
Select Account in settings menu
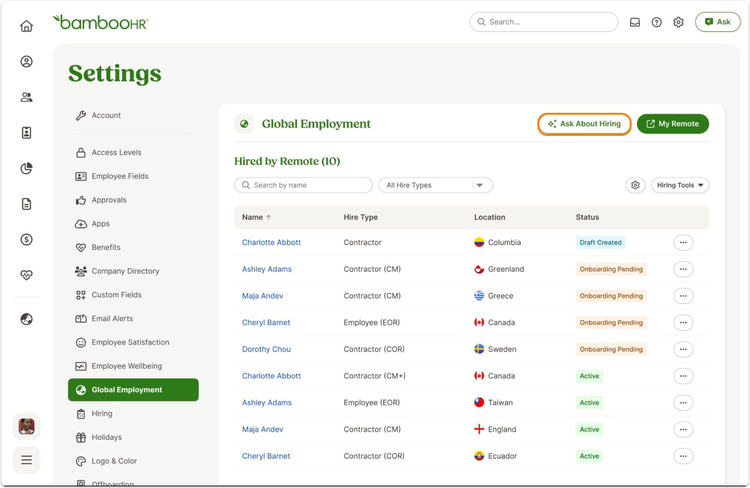pos(106,115)
